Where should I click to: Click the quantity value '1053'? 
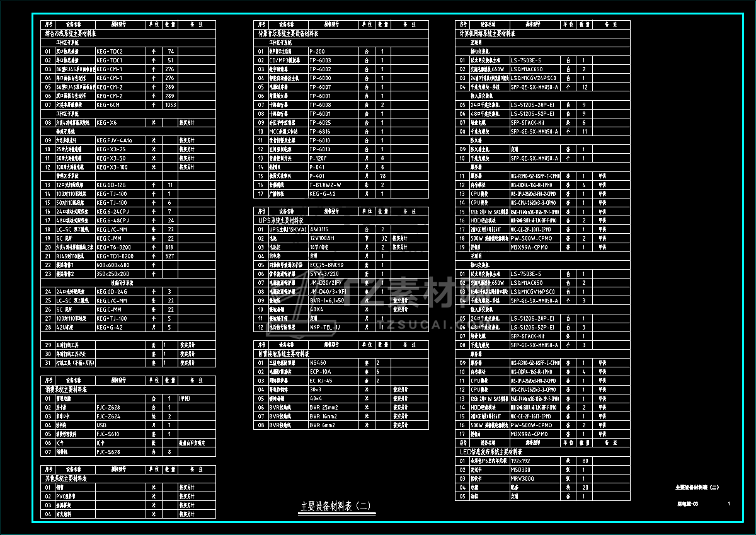(169, 105)
